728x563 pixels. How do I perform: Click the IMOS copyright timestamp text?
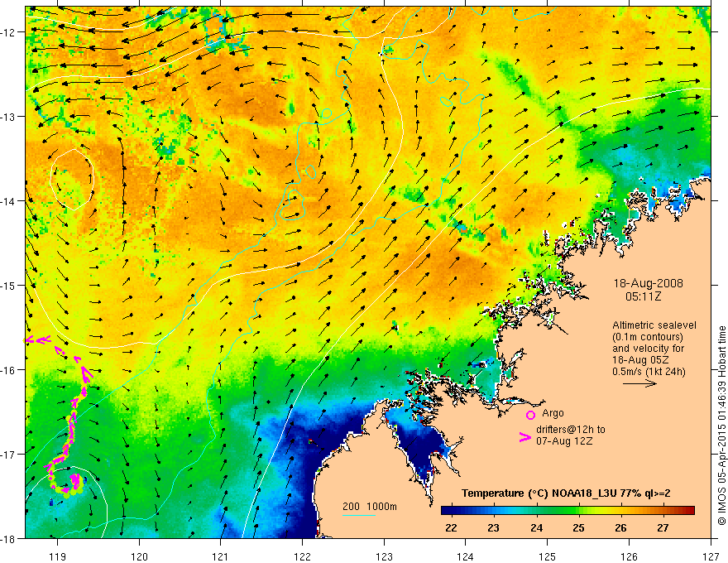pyautogui.click(x=721, y=426)
